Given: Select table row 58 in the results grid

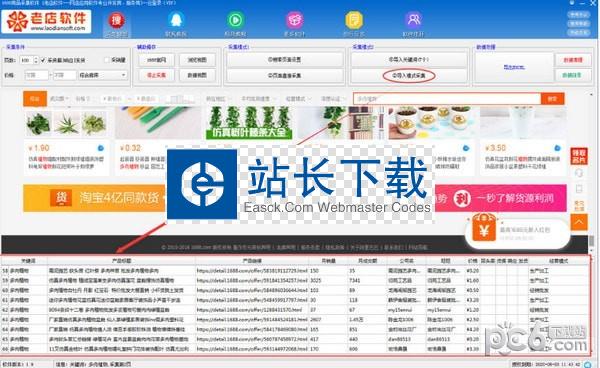Looking at the screenshot, I should pos(295,271).
